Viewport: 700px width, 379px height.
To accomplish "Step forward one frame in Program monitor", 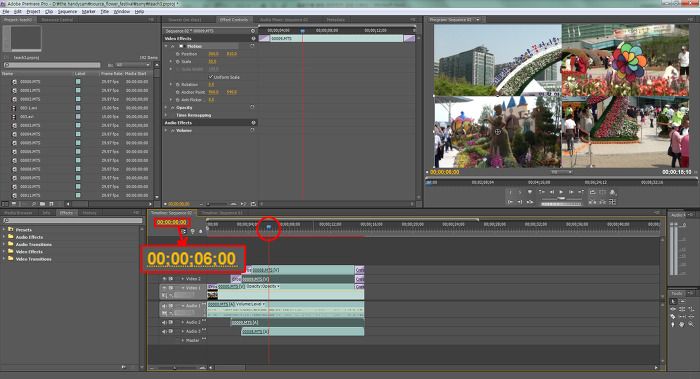I will click(x=571, y=192).
